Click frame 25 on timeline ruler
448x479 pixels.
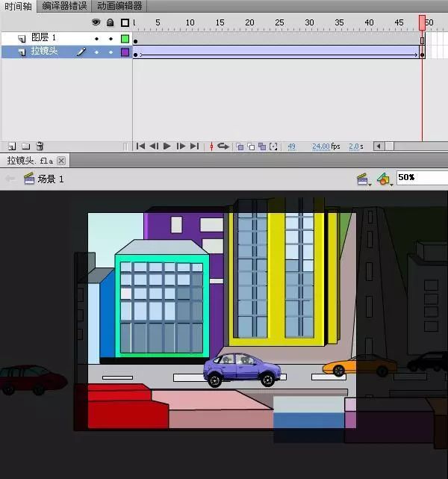[279, 22]
